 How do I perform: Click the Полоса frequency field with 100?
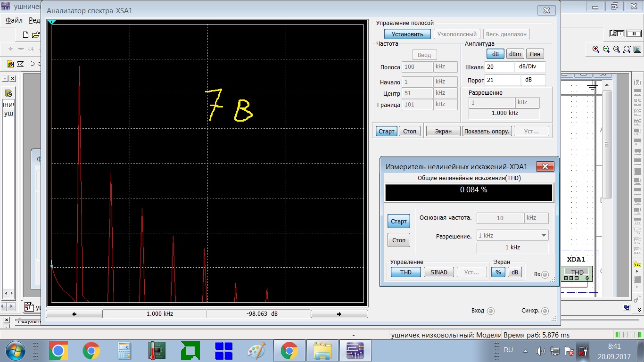coord(417,67)
